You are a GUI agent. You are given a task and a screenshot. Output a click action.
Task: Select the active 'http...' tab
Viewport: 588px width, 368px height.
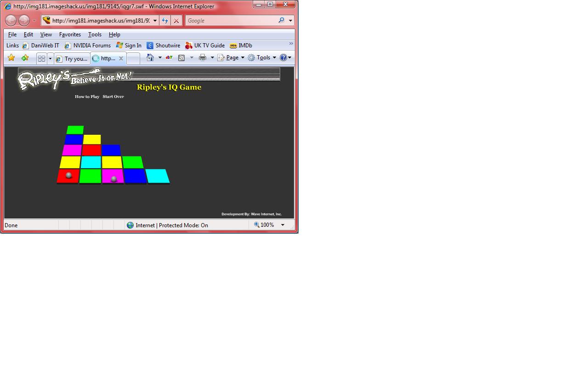tap(105, 58)
